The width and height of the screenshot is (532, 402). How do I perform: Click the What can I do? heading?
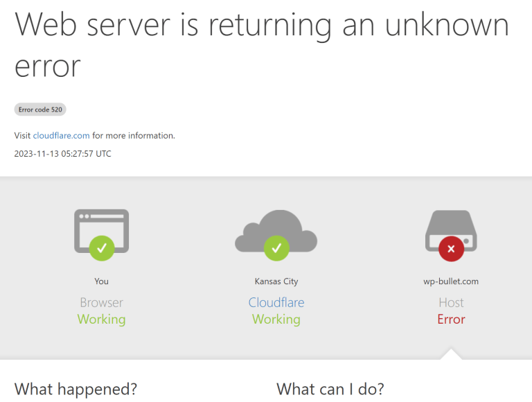(330, 388)
